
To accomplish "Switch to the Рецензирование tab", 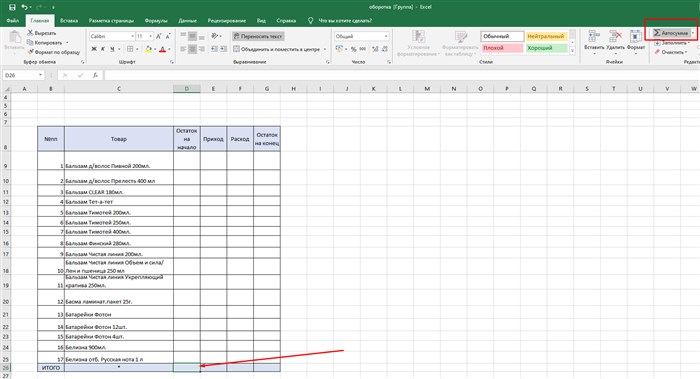I will (226, 21).
